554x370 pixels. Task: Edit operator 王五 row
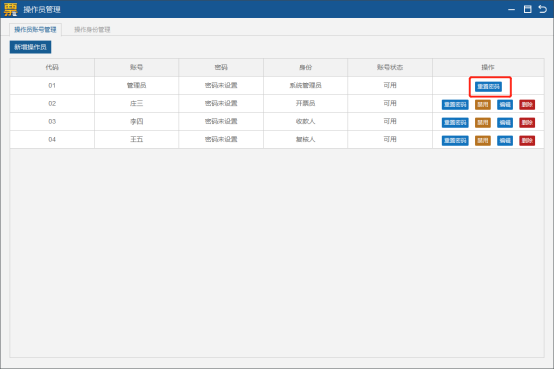(505, 141)
